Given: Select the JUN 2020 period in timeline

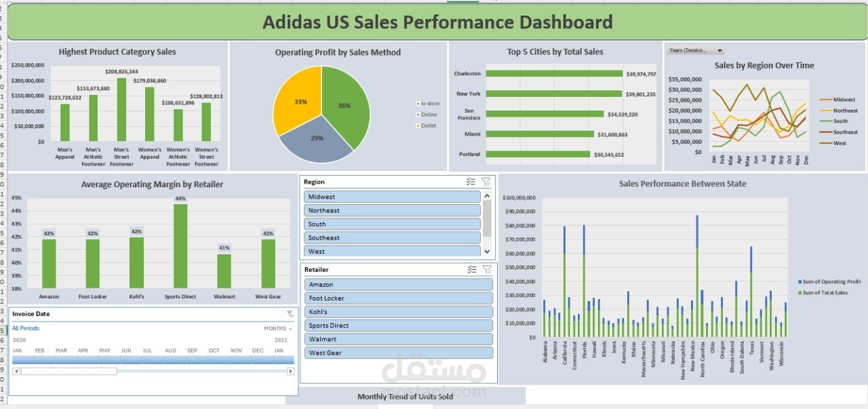Looking at the screenshot, I should coord(132,359).
